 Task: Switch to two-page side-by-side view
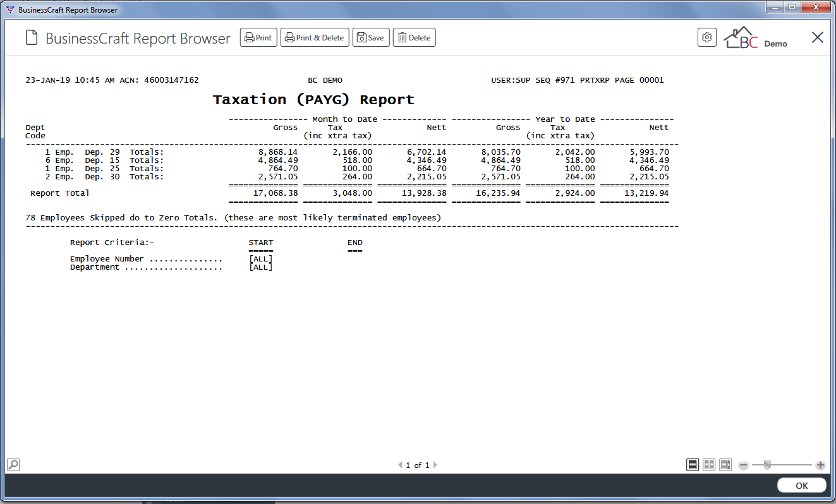[709, 465]
